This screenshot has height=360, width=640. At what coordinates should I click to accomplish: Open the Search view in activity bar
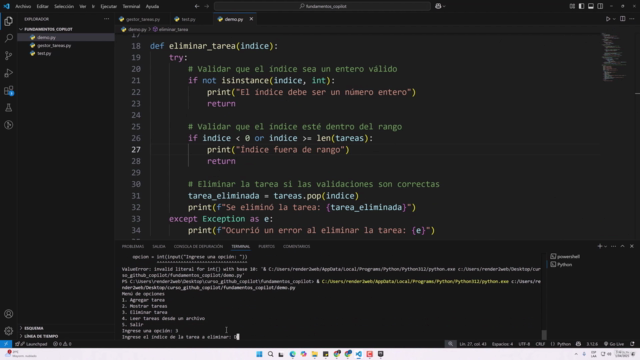(x=8, y=38)
